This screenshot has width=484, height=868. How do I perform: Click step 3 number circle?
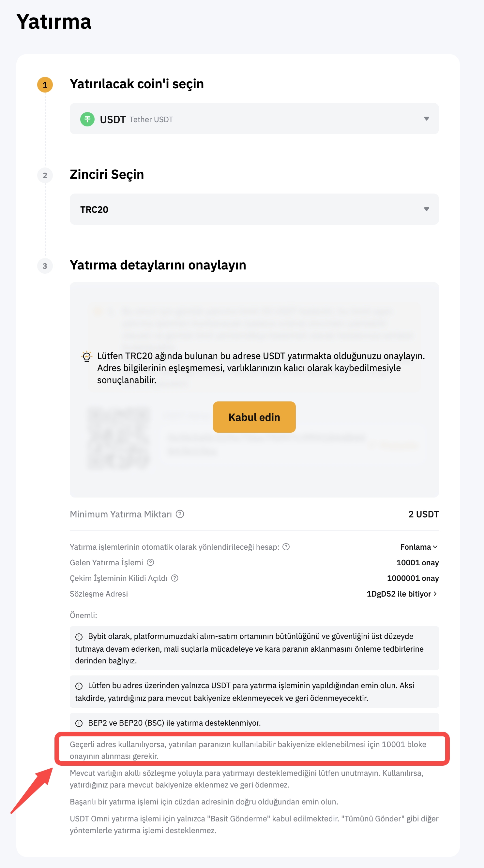coord(45,266)
